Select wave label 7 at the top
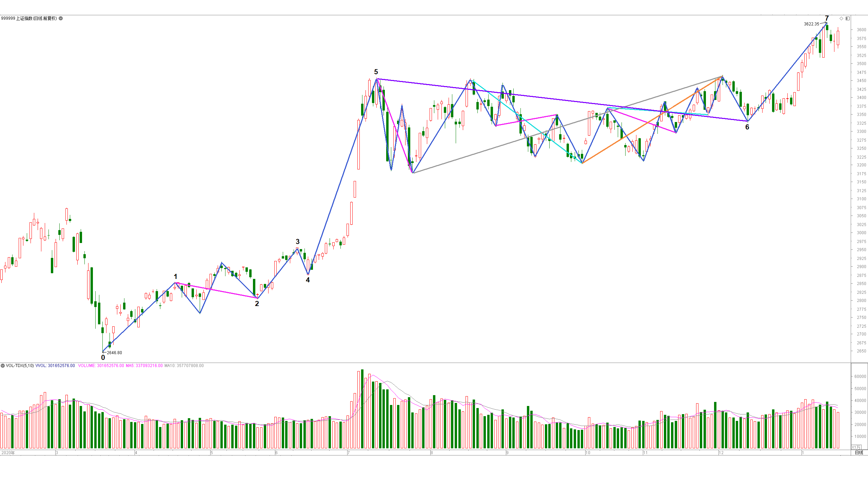868x488 pixels. pyautogui.click(x=827, y=18)
